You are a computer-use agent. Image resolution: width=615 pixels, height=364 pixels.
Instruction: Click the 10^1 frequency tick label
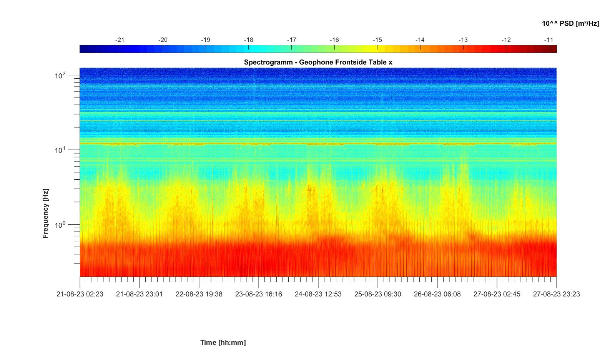pyautogui.click(x=60, y=150)
